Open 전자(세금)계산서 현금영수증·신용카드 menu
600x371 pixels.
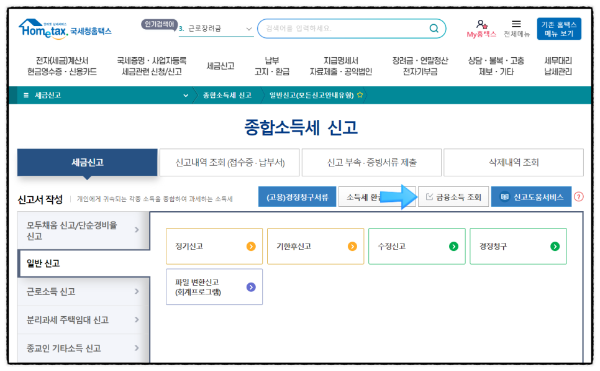(62, 66)
